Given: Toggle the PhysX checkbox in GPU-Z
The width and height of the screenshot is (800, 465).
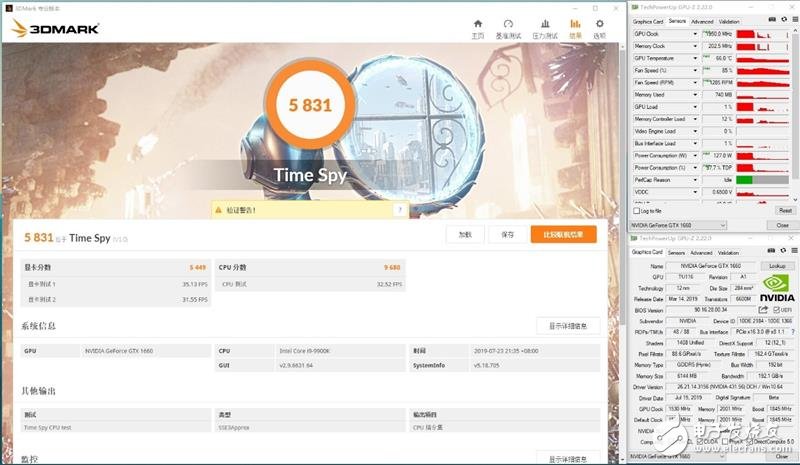Looking at the screenshot, I should (x=725, y=441).
